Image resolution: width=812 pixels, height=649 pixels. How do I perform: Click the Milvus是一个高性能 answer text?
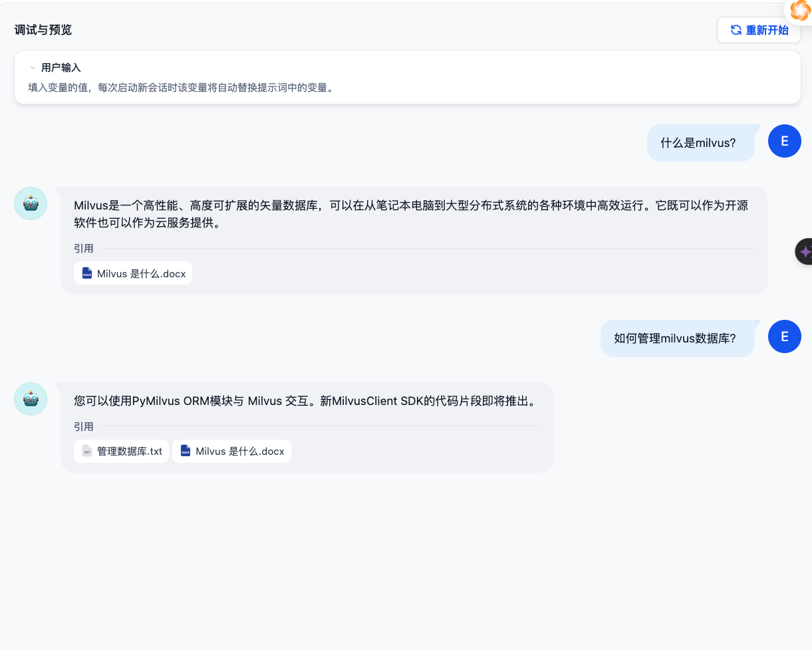[x=411, y=214]
